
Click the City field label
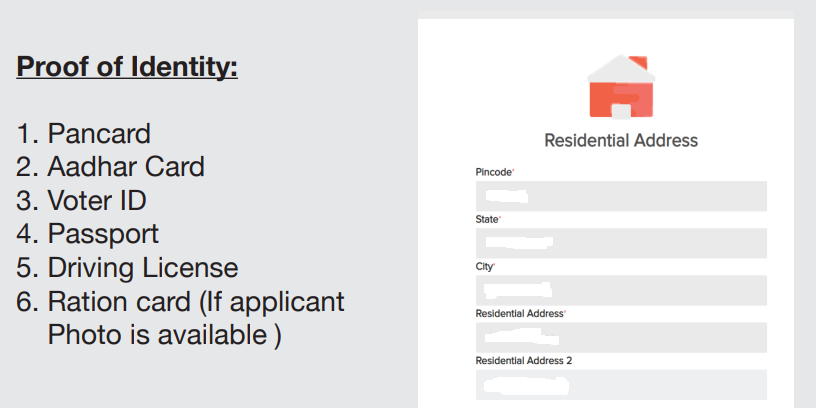coord(485,266)
